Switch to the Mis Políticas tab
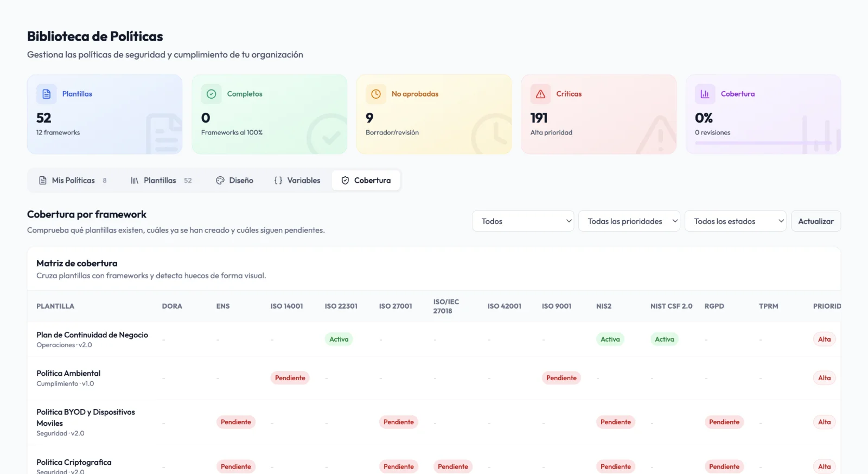The image size is (868, 474). pyautogui.click(x=73, y=181)
